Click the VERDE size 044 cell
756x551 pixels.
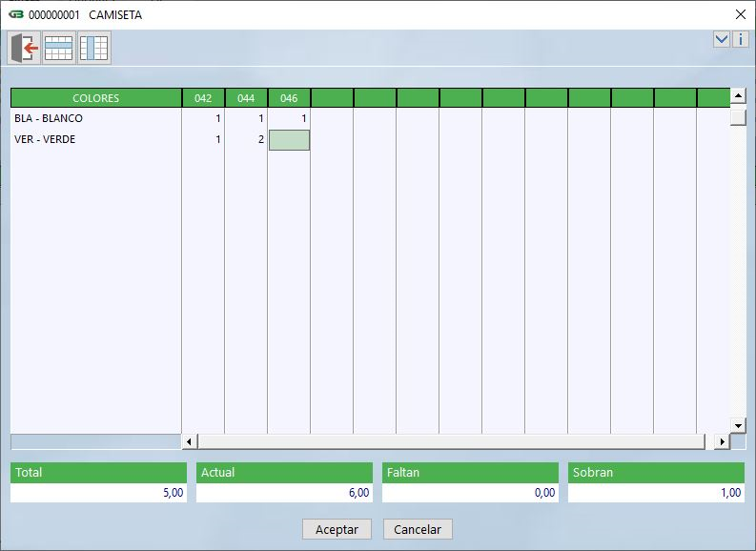[246, 140]
